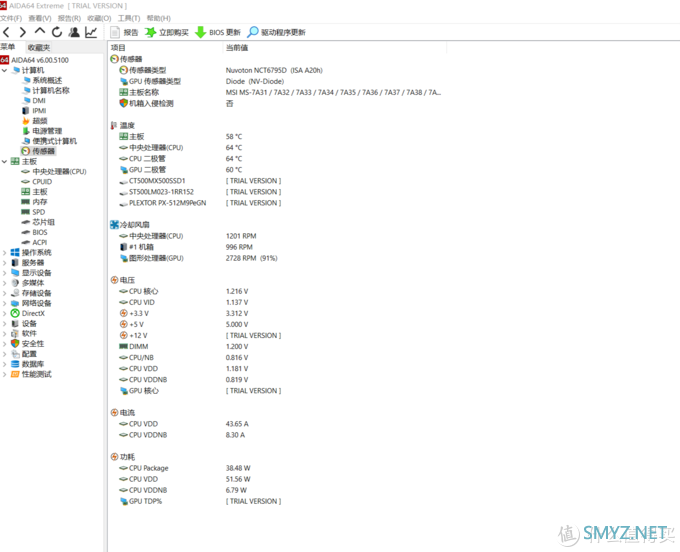Collapse the 主板 tree node
The image size is (680, 552).
pyautogui.click(x=4, y=161)
